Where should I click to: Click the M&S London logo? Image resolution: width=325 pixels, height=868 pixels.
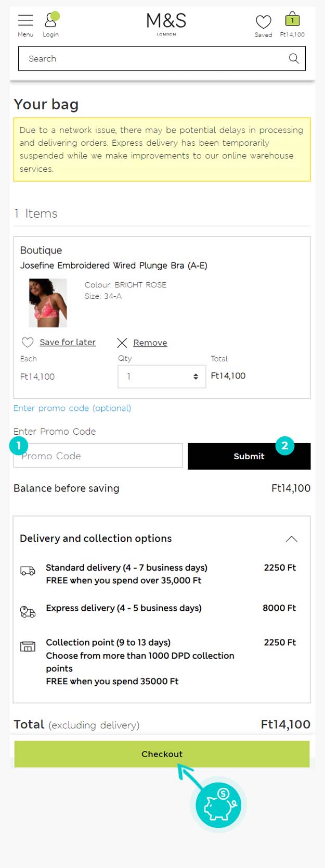coord(166,24)
